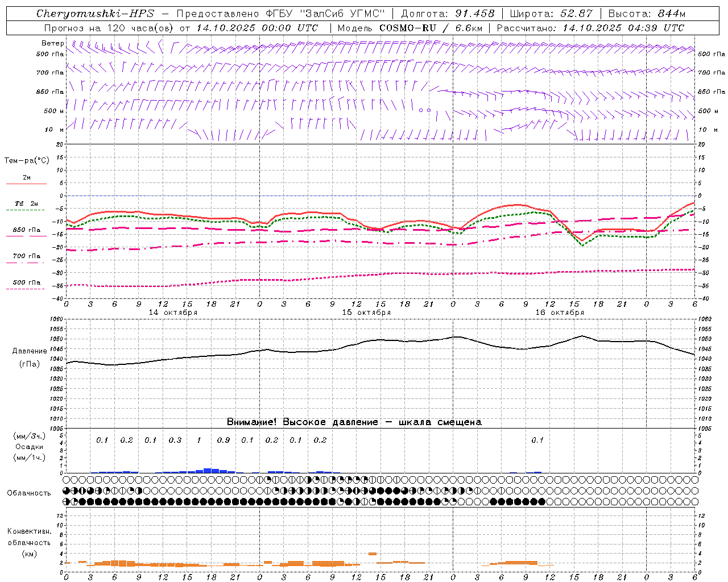728x582 pixels.
Task: Select forecast start '14.10.2025 00:00 UTC'
Action: pos(257,28)
